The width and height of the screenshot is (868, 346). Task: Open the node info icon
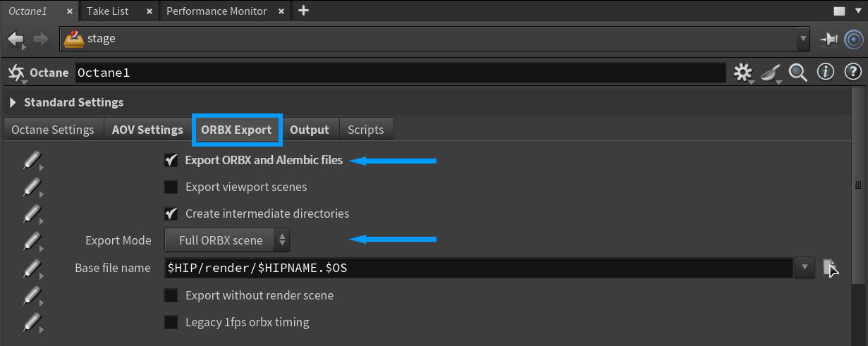tap(825, 73)
